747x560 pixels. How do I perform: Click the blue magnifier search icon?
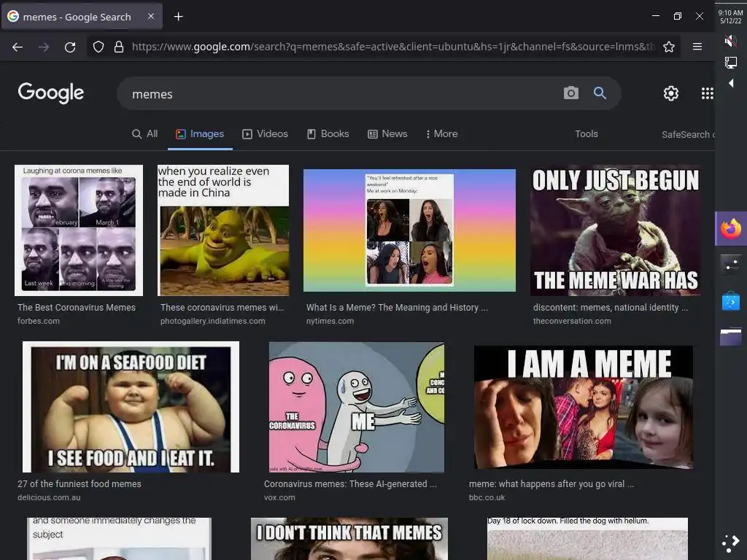600,93
